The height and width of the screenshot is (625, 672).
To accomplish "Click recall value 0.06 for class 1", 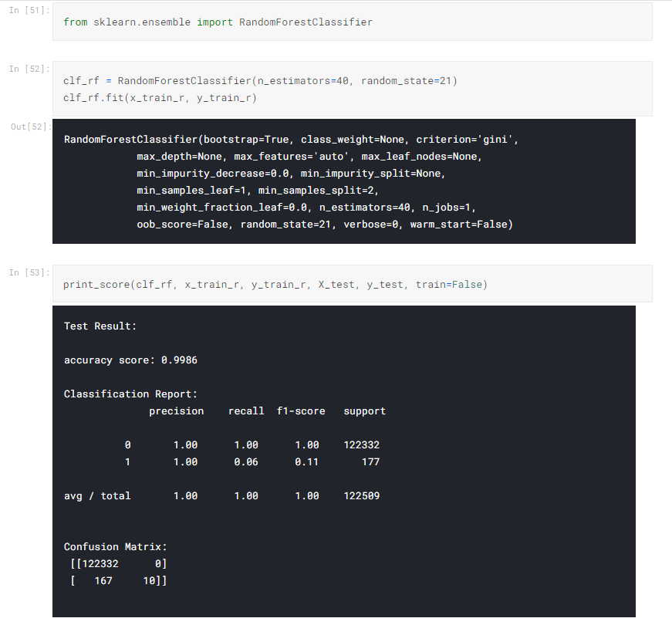I will coord(246,462).
